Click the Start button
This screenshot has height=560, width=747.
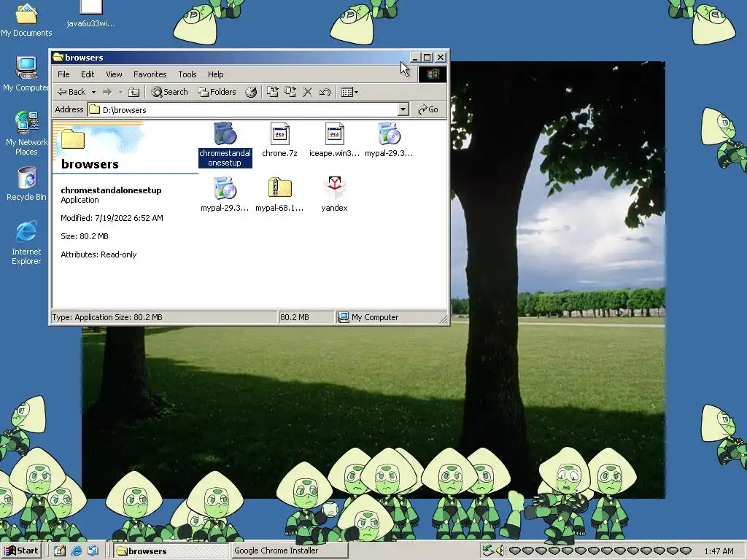(x=21, y=551)
